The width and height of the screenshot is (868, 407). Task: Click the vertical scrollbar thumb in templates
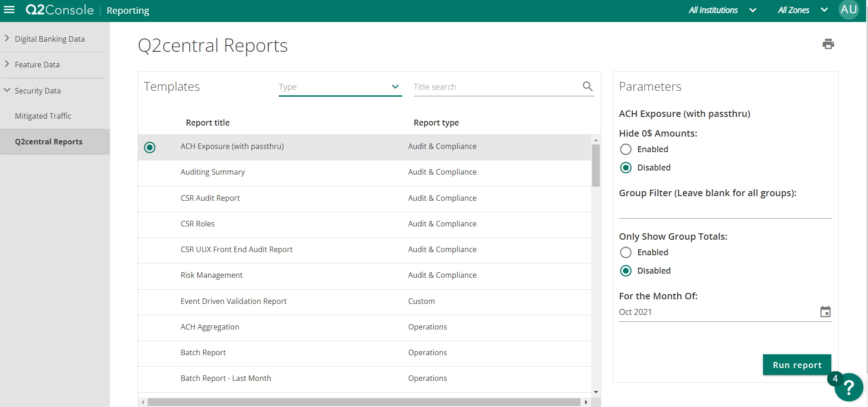pyautogui.click(x=596, y=165)
